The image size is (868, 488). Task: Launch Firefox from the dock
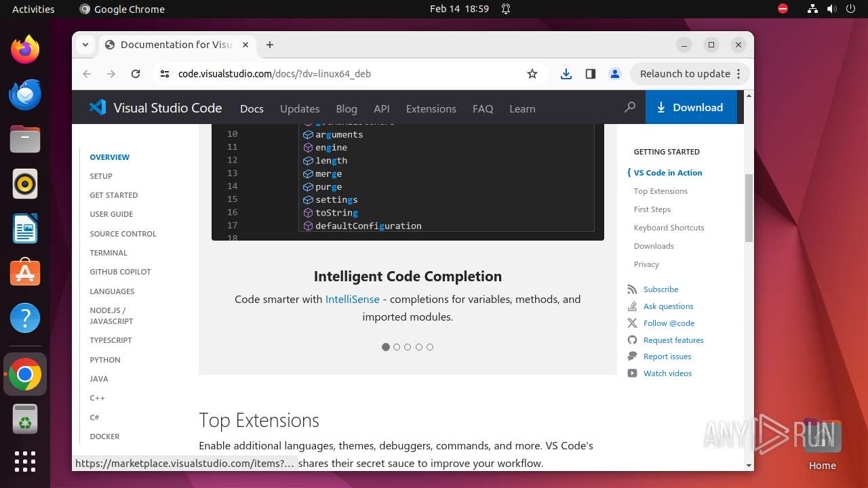coord(25,49)
